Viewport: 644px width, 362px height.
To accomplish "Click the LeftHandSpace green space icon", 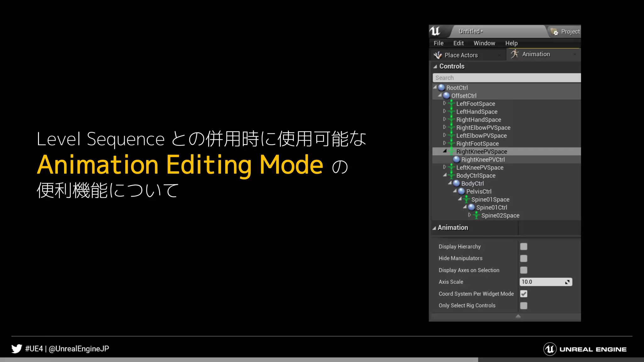I will (x=452, y=112).
